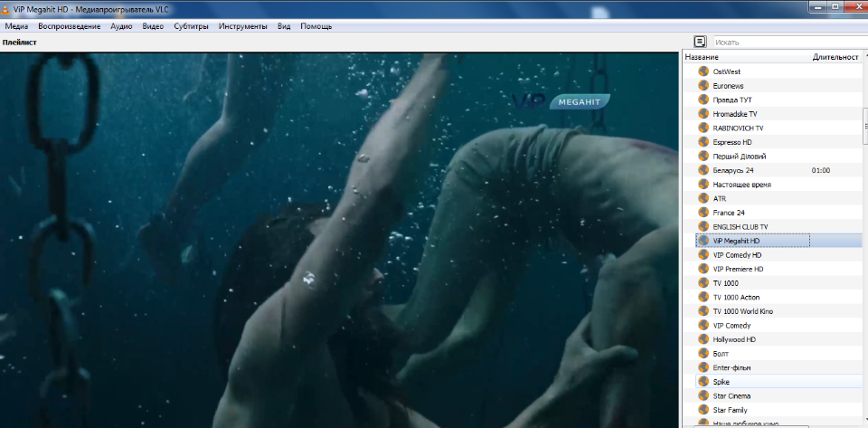Select the TV 1000 World Kino name
The width and height of the screenshot is (868, 428).
[743, 311]
